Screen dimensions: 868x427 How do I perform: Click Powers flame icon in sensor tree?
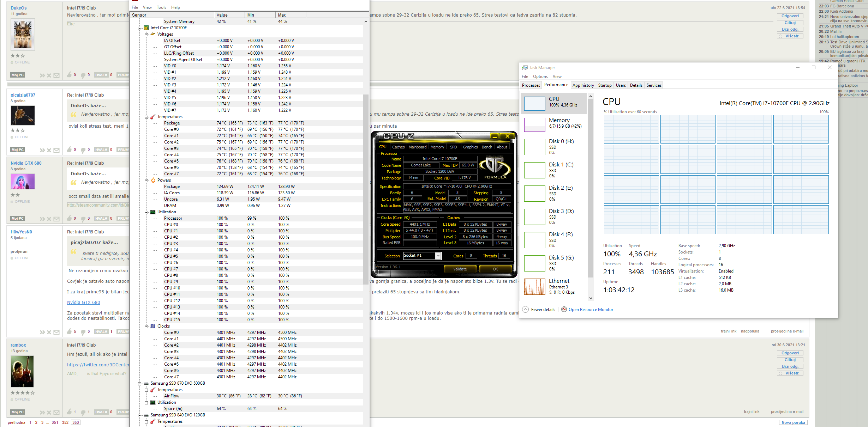coord(153,180)
